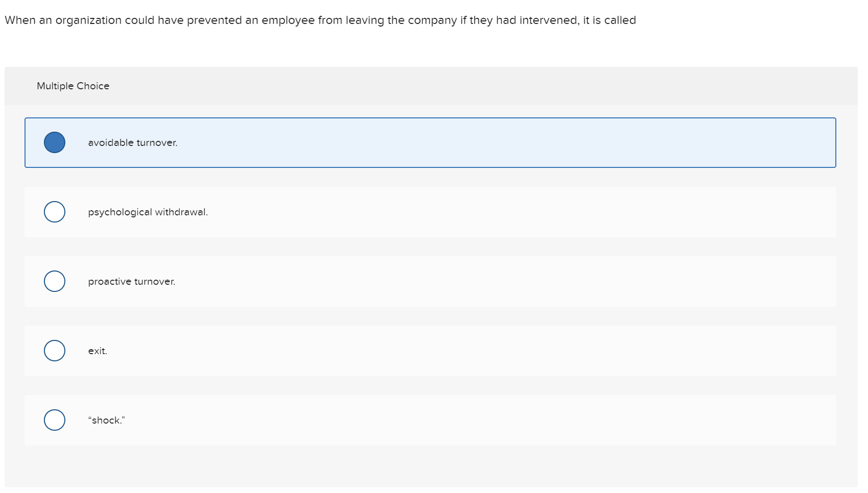Viewport: 868px width, 493px height.
Task: Click the "proactive turnover." answer text
Action: pyautogui.click(x=132, y=281)
